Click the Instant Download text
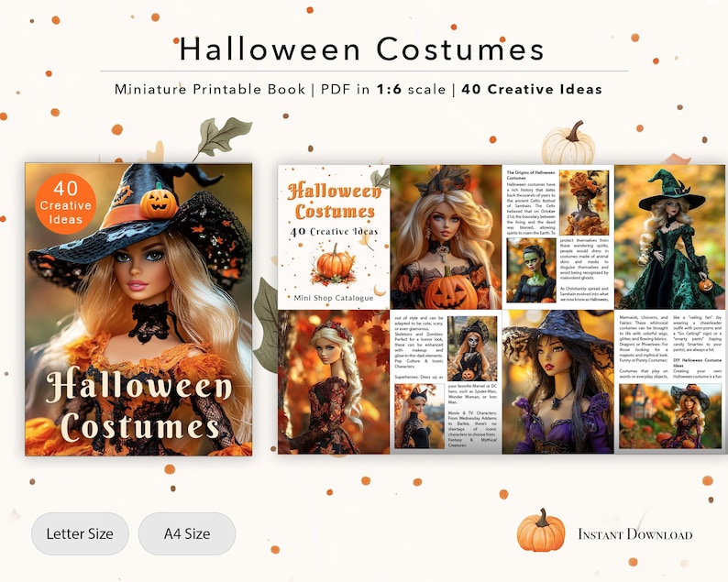The height and width of the screenshot is (582, 728). [x=635, y=534]
